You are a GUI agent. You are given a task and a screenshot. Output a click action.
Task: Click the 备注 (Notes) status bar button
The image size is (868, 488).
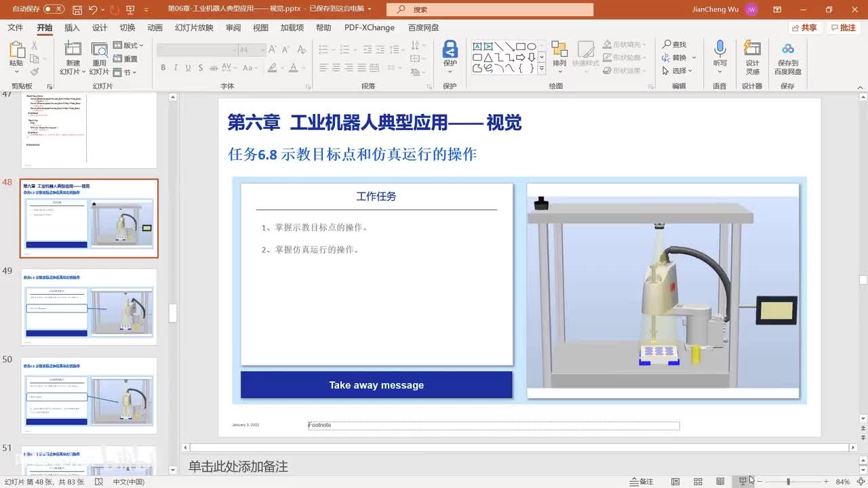[642, 481]
